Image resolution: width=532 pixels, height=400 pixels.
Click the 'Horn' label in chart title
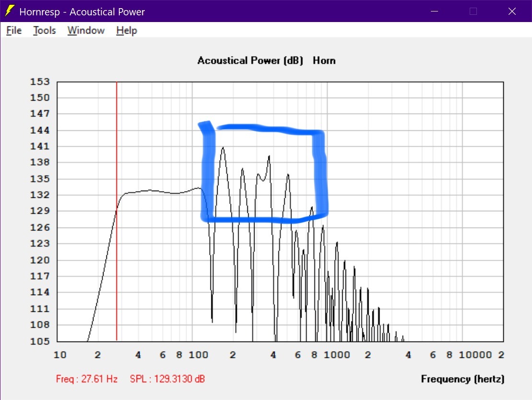pos(324,60)
